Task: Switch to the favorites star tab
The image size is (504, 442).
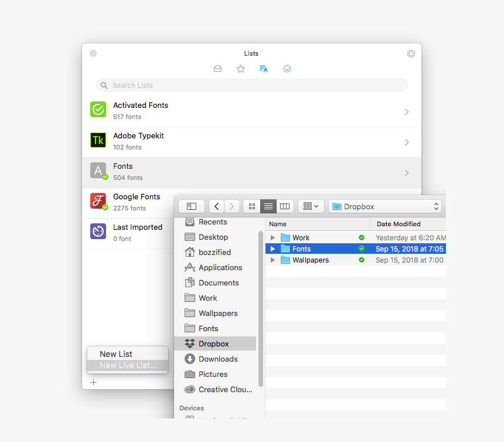Action: point(241,69)
